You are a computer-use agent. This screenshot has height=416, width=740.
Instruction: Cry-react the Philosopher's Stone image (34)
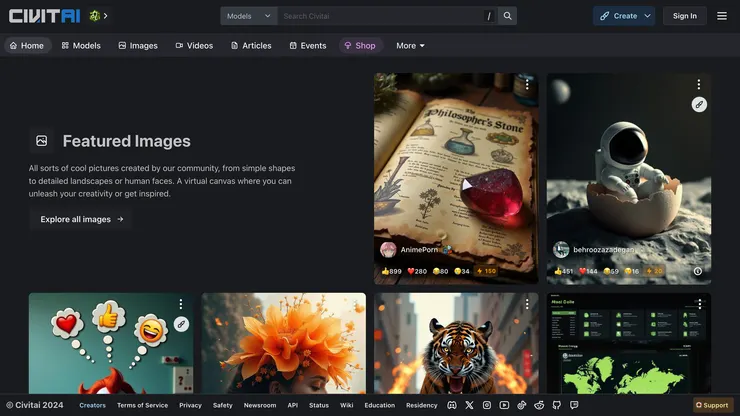[x=462, y=271]
